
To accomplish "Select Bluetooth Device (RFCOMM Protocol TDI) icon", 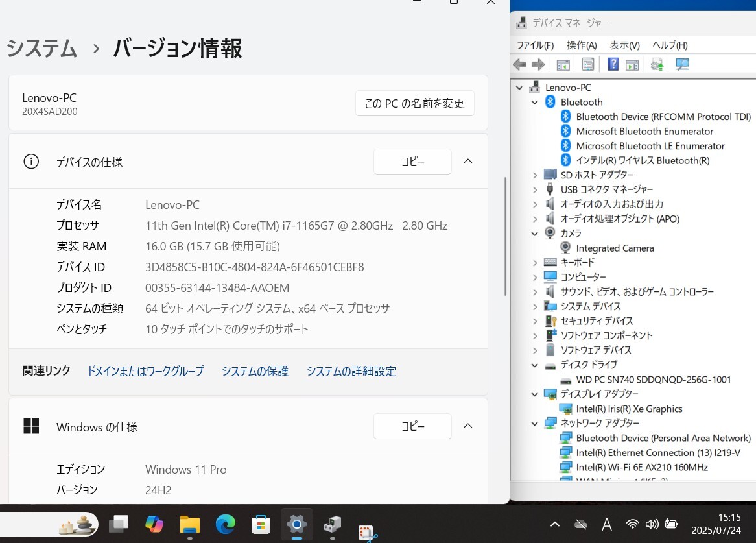I will coord(565,116).
